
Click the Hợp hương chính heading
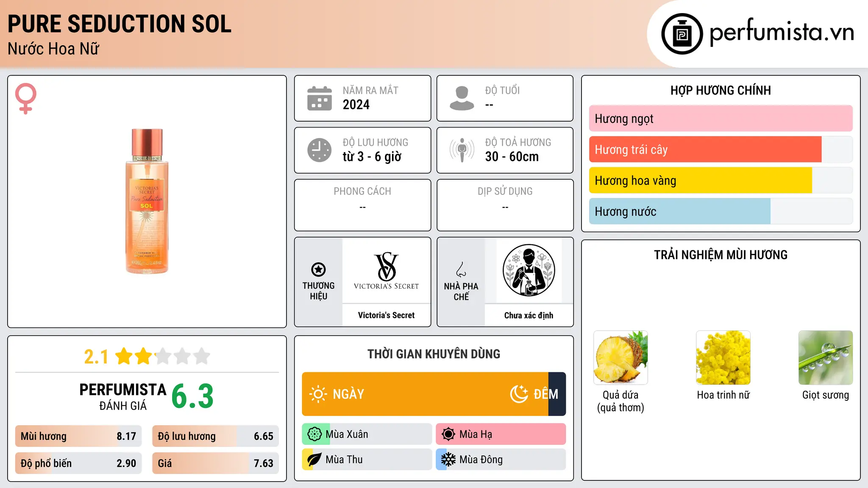click(x=721, y=90)
